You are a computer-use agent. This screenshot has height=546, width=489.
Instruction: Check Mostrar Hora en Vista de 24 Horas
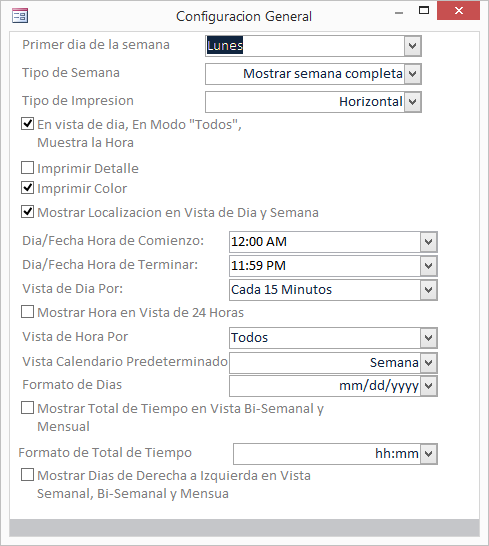(28, 312)
